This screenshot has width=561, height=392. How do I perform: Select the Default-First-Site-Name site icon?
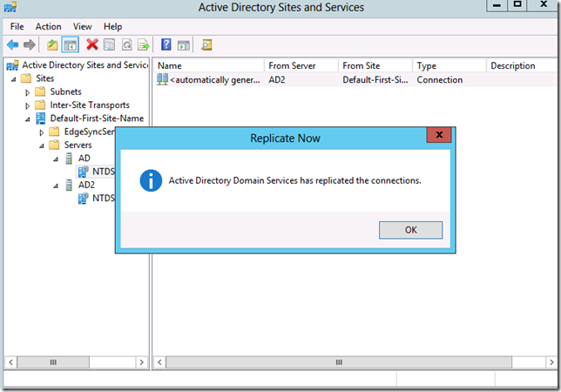click(x=41, y=118)
